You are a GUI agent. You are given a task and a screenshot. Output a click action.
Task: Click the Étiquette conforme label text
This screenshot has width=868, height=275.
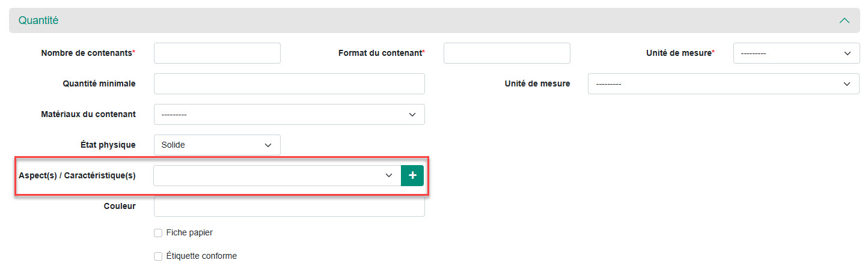point(201,256)
